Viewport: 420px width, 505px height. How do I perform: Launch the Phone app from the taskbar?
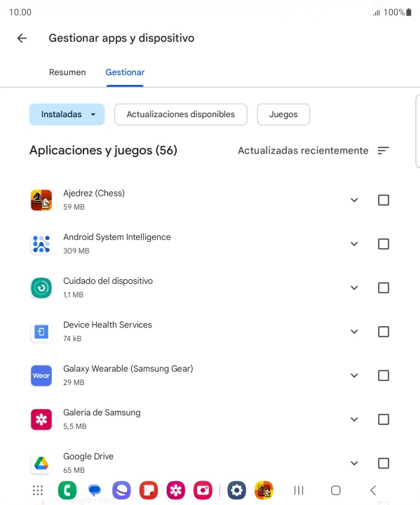[x=67, y=490]
